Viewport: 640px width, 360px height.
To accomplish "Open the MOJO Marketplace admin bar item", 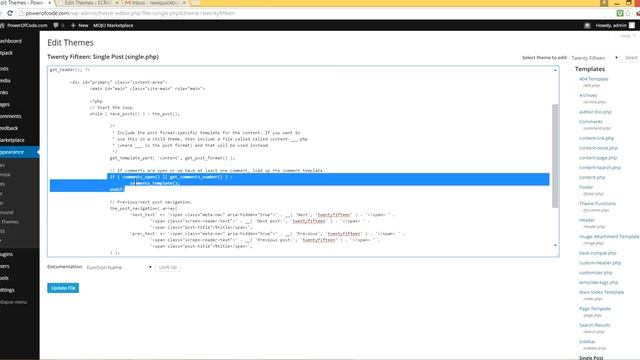I will [x=113, y=25].
